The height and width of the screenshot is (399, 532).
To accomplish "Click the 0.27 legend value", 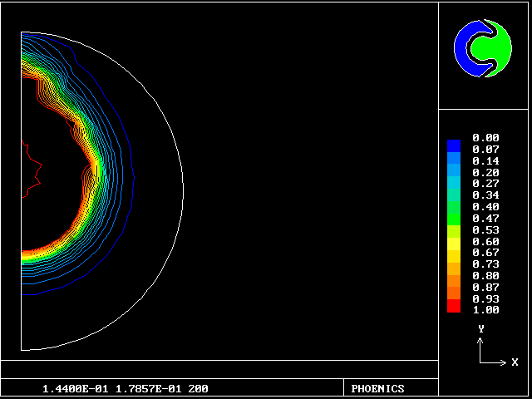I will (485, 184).
